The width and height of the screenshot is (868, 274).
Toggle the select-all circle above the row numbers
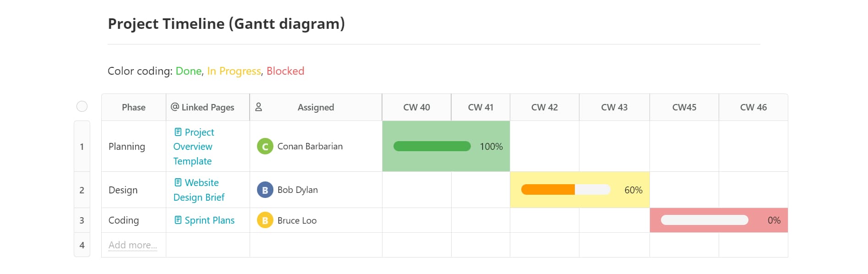(x=82, y=107)
